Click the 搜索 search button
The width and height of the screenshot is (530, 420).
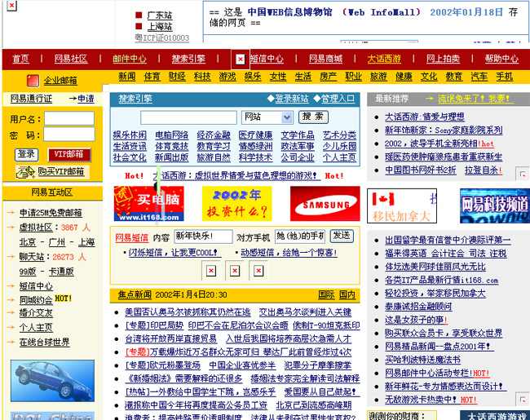click(x=313, y=117)
